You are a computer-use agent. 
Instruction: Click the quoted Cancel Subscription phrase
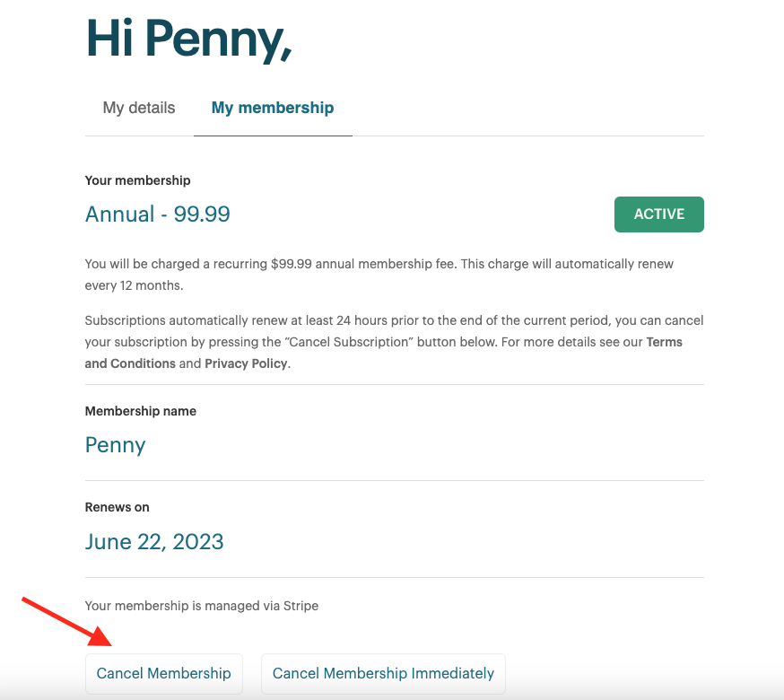point(349,342)
